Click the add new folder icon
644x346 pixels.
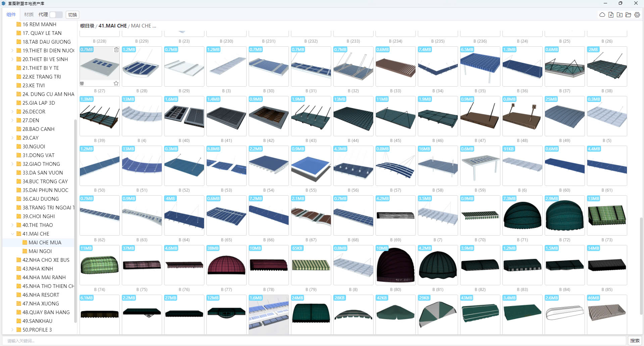pyautogui.click(x=620, y=15)
